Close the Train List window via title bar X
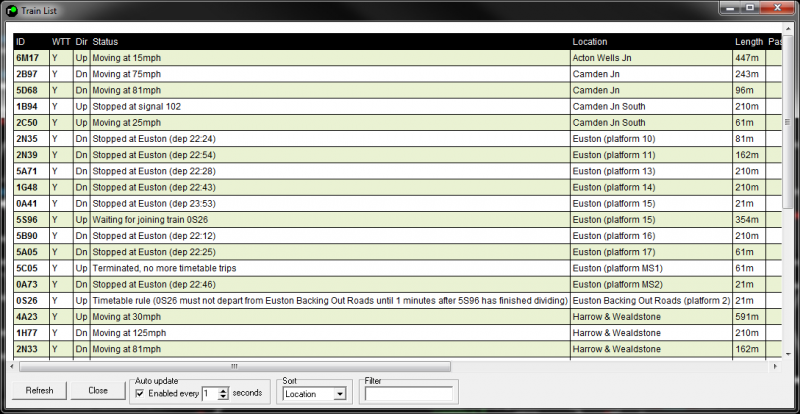This screenshot has height=414, width=800. 777,8
